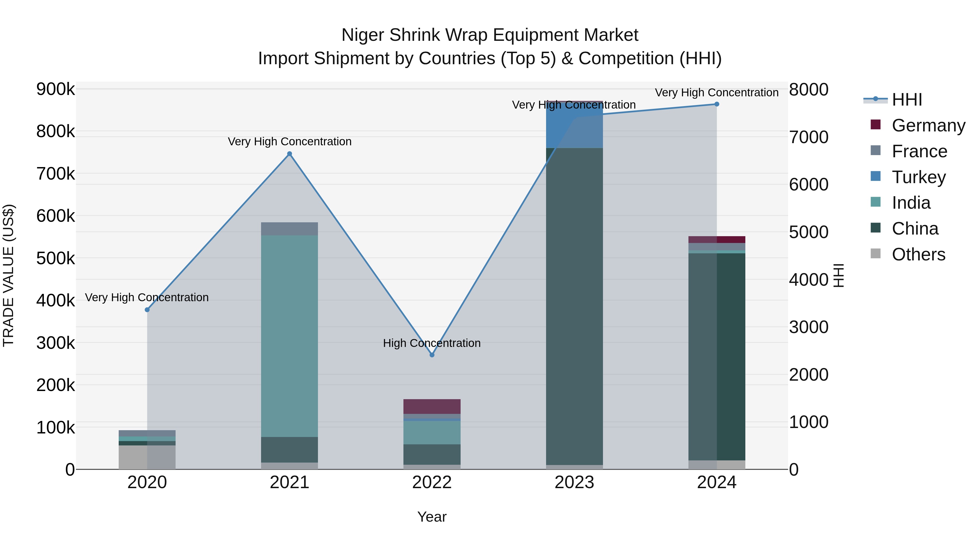
Task: Click the 2024 HHI data point
Action: click(x=717, y=104)
